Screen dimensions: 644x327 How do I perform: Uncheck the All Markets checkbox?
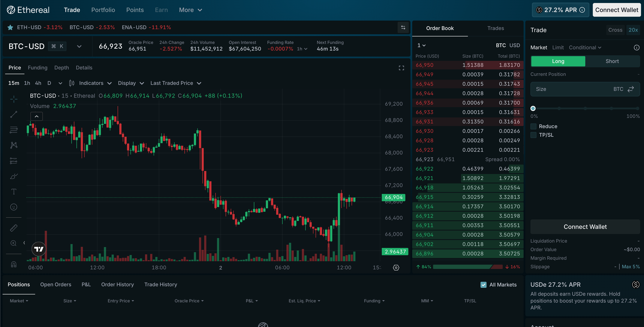tap(484, 285)
